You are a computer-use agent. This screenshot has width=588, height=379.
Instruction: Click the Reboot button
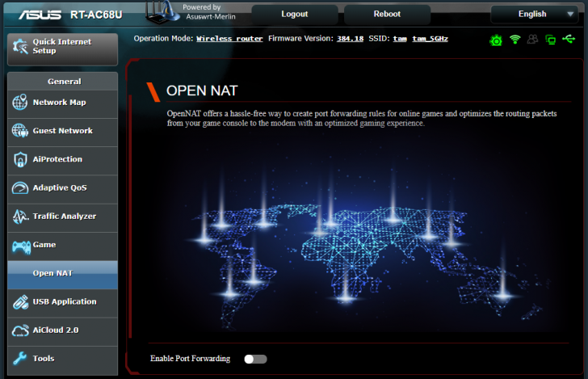tap(387, 15)
